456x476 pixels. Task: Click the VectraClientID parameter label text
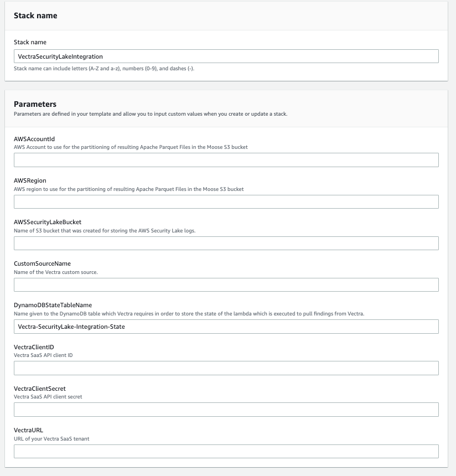(34, 347)
